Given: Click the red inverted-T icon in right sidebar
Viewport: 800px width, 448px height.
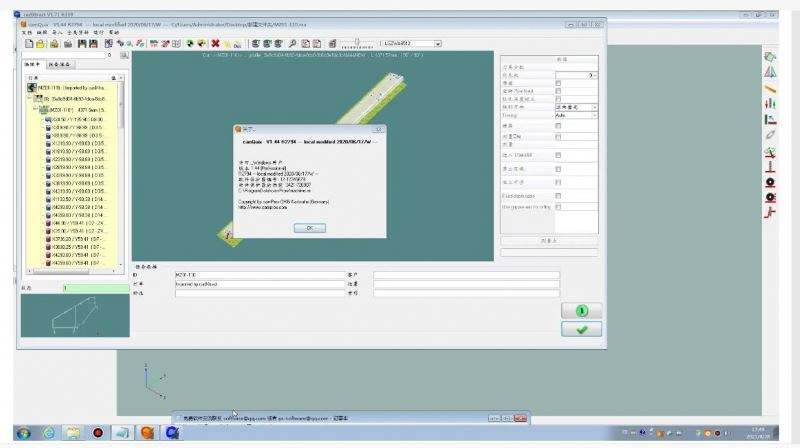Looking at the screenshot, I should coord(770,167).
